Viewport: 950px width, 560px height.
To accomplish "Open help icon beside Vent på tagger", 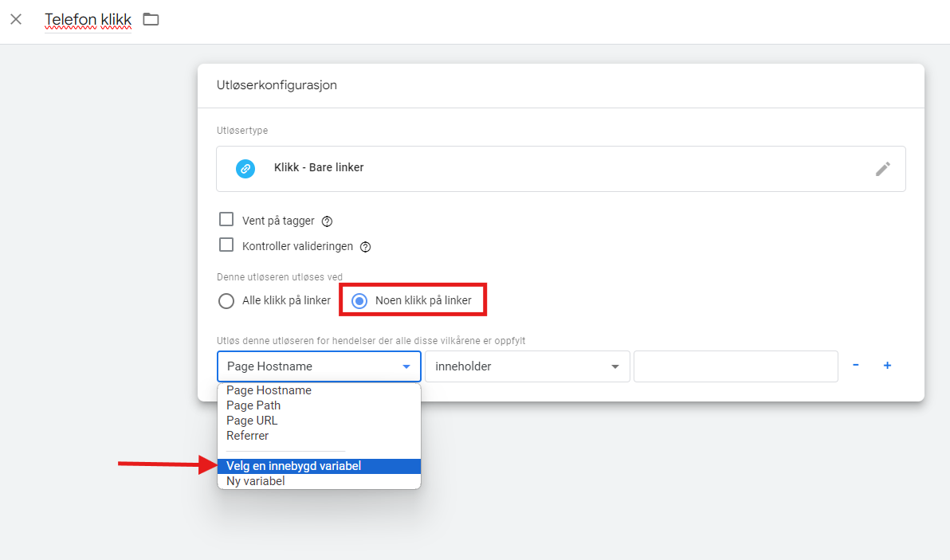I will click(327, 221).
